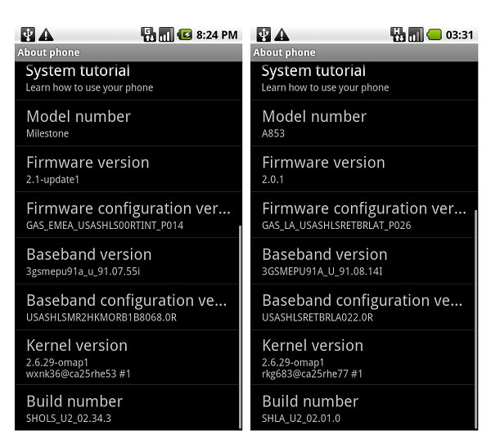The width and height of the screenshot is (491, 448).
Task: Select Model number entry showing A853
Action: (363, 123)
